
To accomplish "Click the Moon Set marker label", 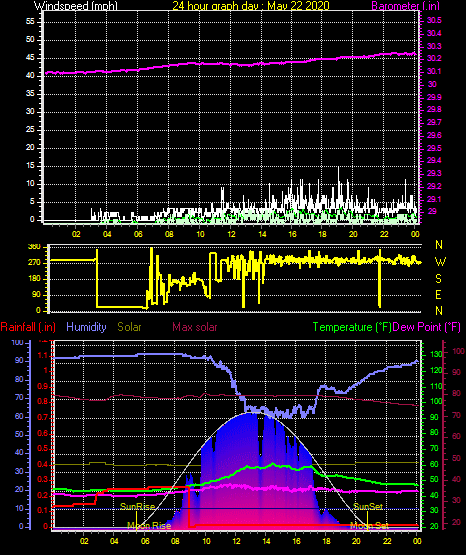I will 369,526.
